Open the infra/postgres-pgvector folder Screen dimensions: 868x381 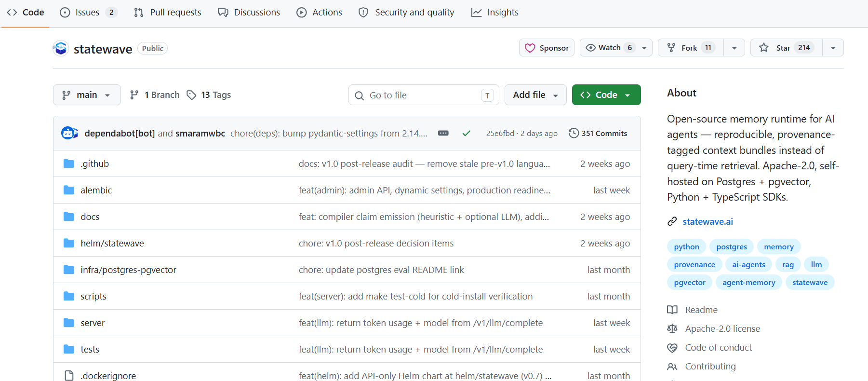129,270
